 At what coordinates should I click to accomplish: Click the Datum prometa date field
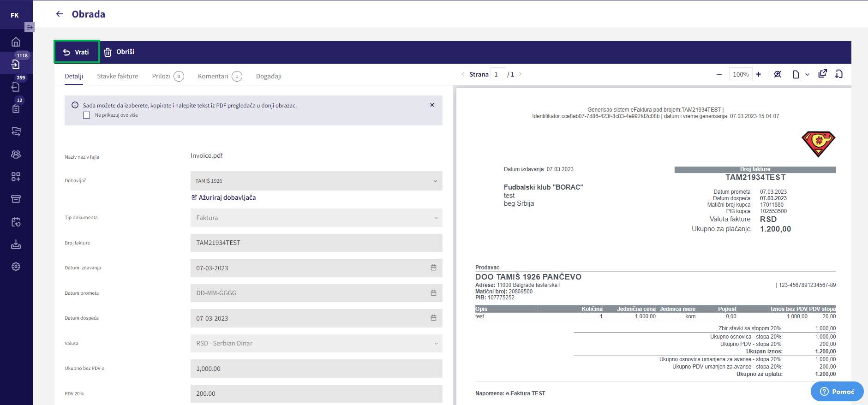[x=316, y=293]
